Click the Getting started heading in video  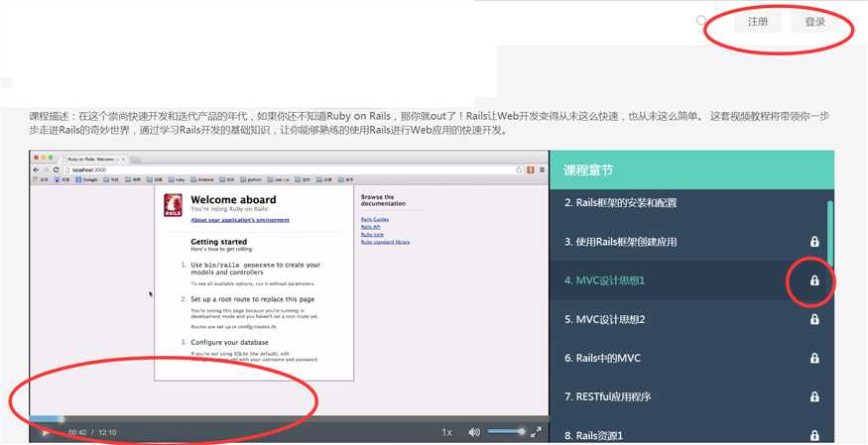click(x=218, y=242)
